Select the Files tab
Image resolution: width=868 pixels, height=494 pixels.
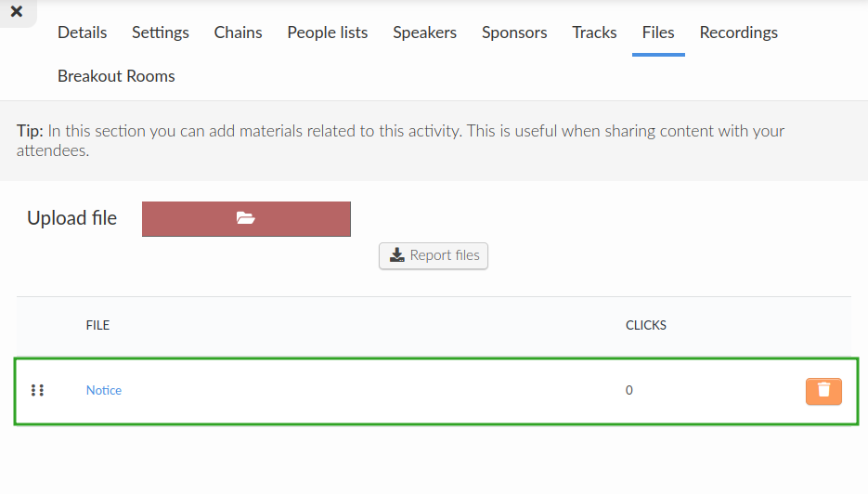click(658, 32)
